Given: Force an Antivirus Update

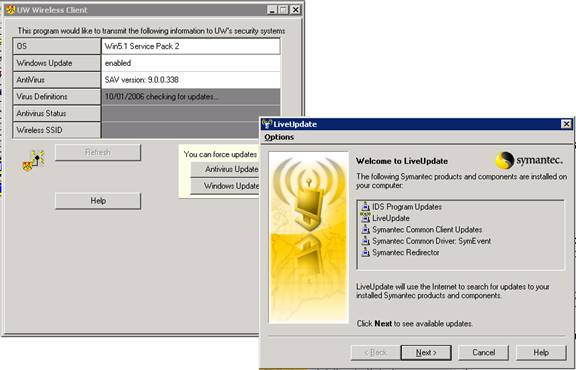Looking at the screenshot, I should point(225,169).
